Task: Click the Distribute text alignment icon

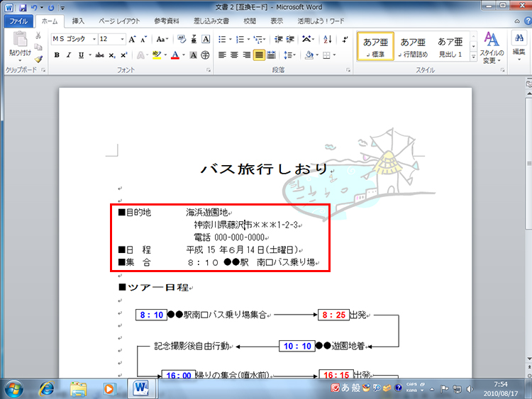Action: point(271,55)
